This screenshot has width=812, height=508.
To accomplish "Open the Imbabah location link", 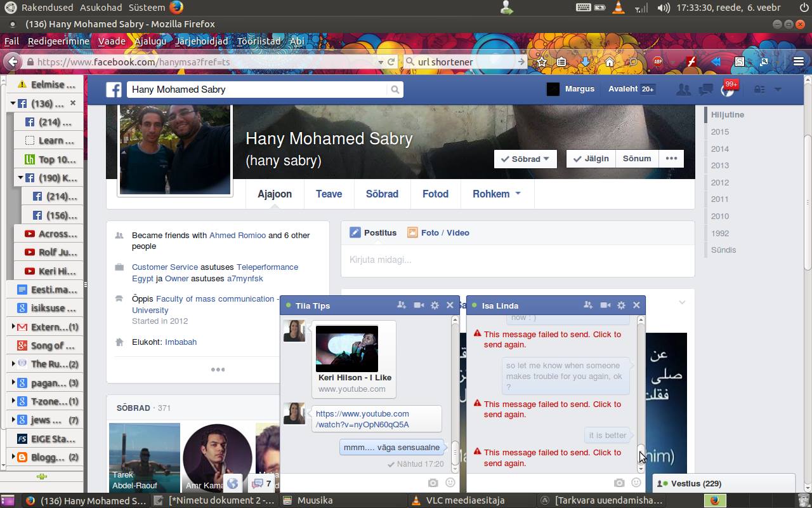I will (x=181, y=342).
